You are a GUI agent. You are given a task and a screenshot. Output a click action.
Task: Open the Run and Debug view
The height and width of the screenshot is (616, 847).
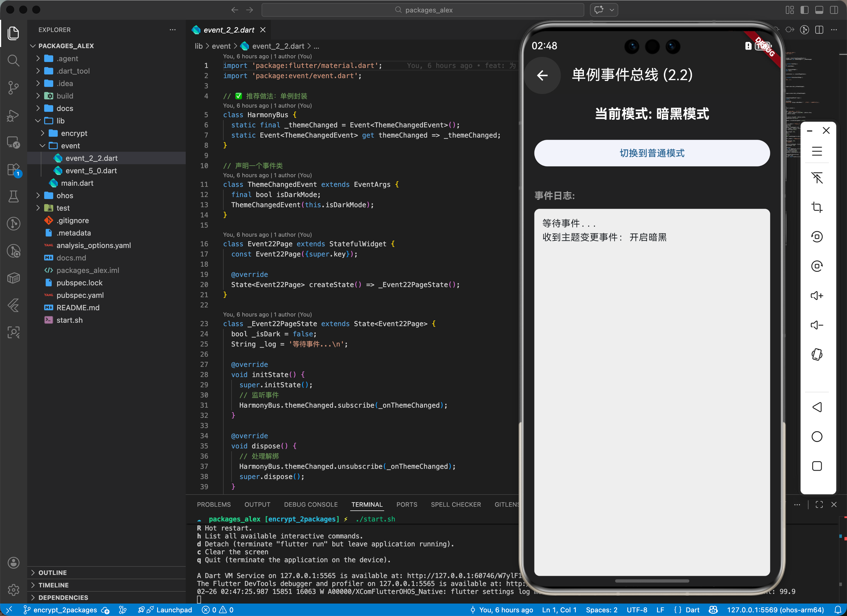13,115
